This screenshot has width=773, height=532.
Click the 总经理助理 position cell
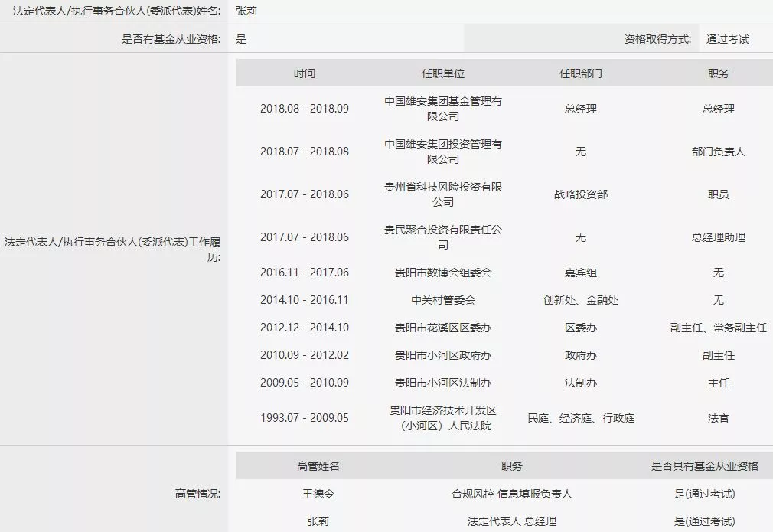718,237
